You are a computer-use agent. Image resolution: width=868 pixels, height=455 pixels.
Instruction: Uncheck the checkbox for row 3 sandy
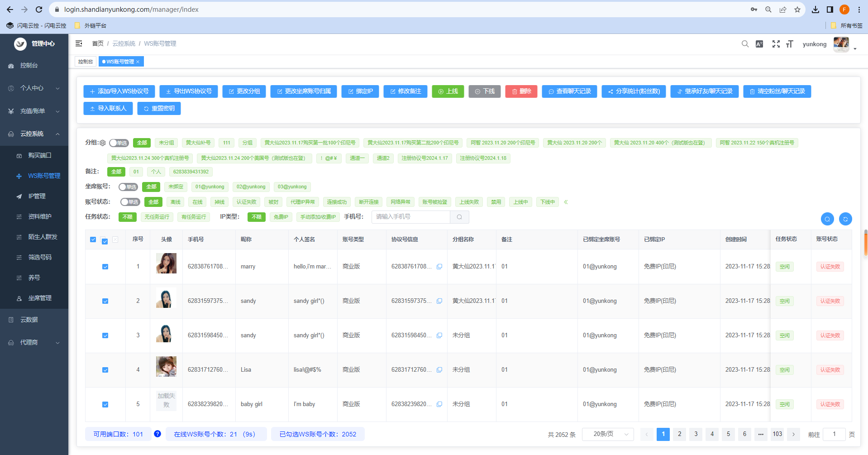105,335
